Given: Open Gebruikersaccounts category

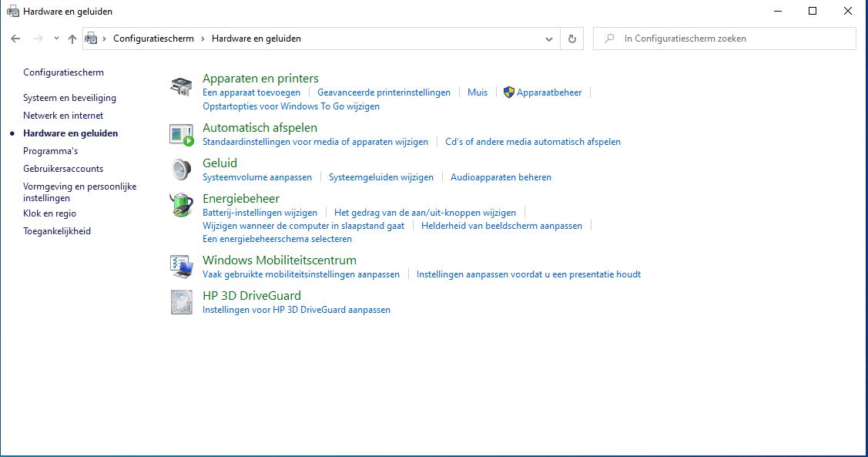Looking at the screenshot, I should [x=63, y=169].
